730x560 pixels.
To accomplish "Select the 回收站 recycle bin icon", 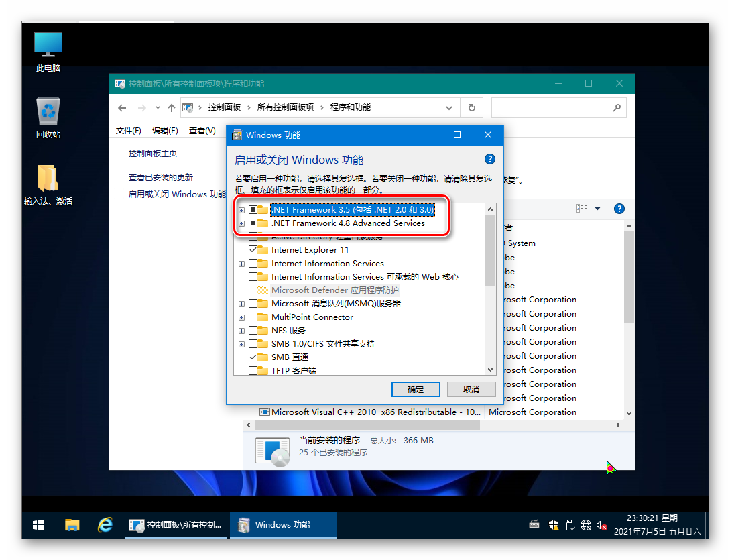I will coord(48,117).
